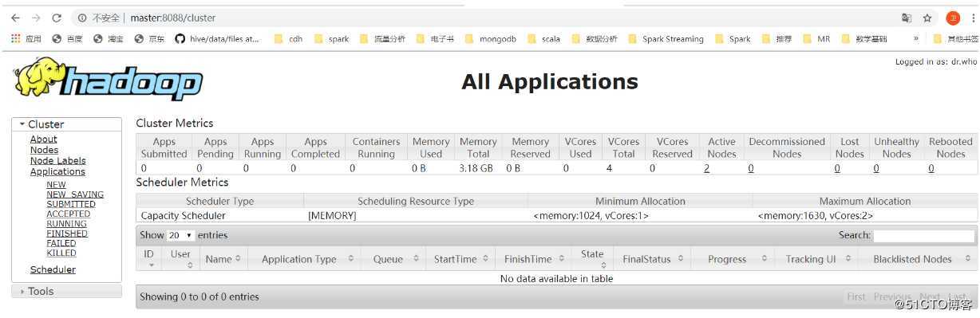Open the cdh bookmark folder
The width and height of the screenshot is (980, 318).
point(288,38)
